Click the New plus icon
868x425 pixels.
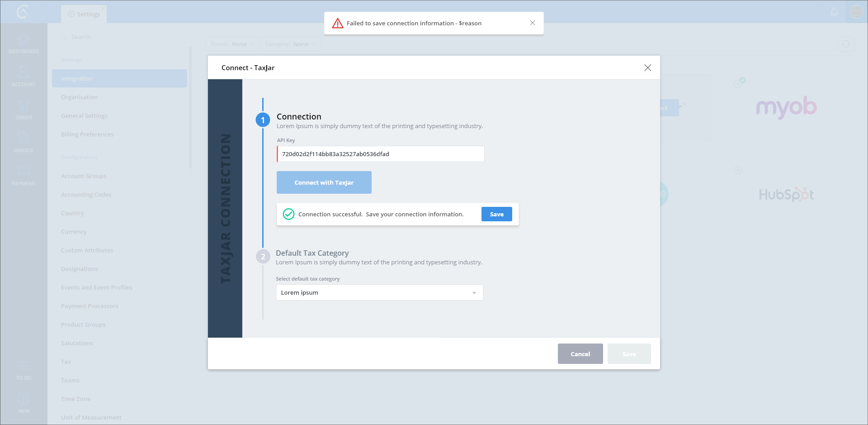click(x=24, y=399)
